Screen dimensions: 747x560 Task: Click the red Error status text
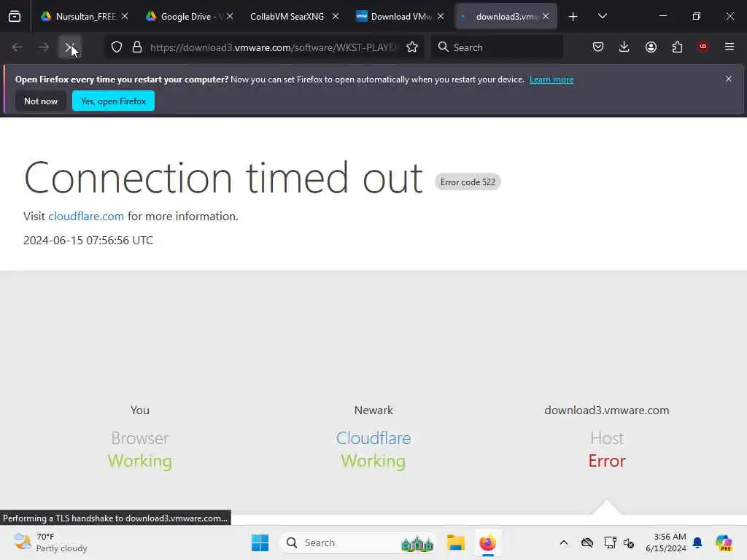click(x=606, y=461)
